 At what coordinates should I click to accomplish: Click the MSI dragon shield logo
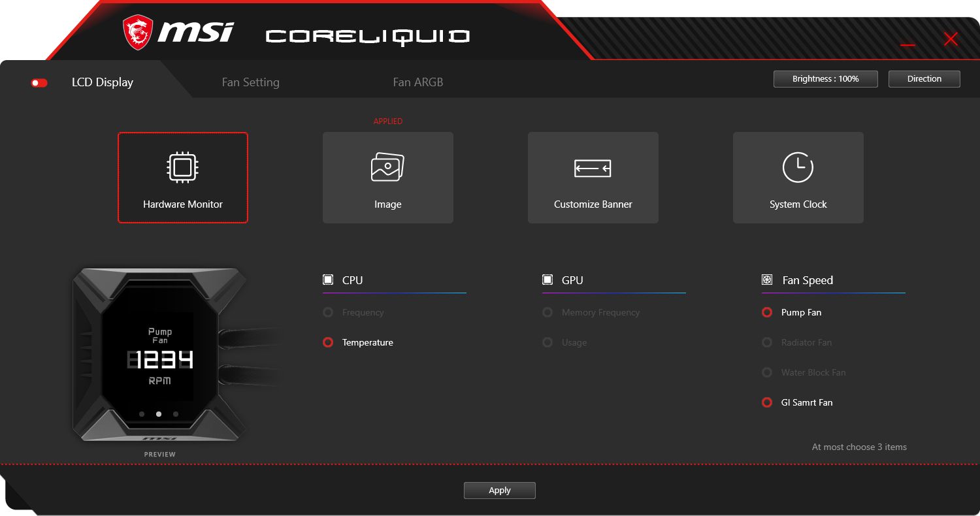(139, 33)
